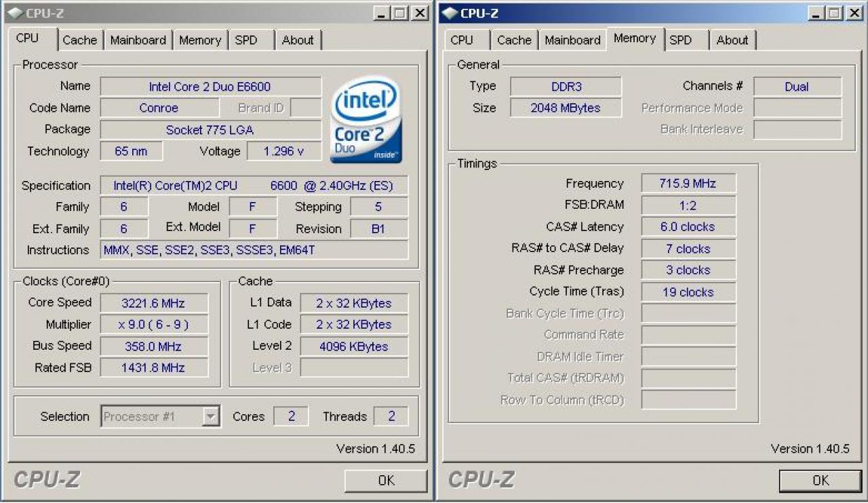Click the Channels # value Dual
This screenshot has width=868, height=503.
pyautogui.click(x=797, y=87)
